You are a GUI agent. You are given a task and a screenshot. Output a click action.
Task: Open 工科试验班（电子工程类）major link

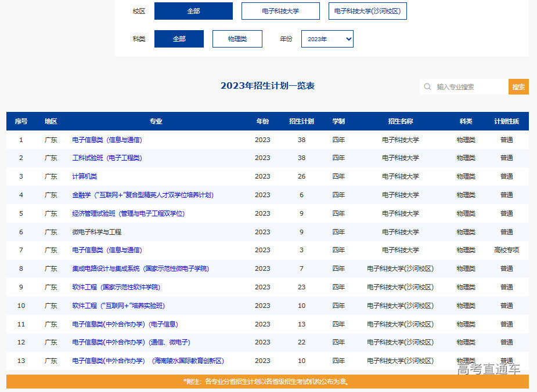(x=107, y=158)
